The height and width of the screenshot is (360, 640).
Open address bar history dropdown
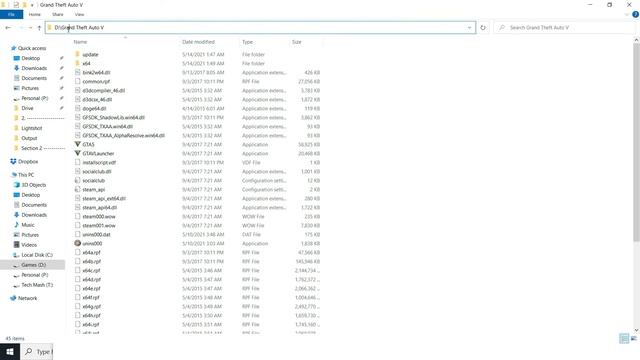469,28
